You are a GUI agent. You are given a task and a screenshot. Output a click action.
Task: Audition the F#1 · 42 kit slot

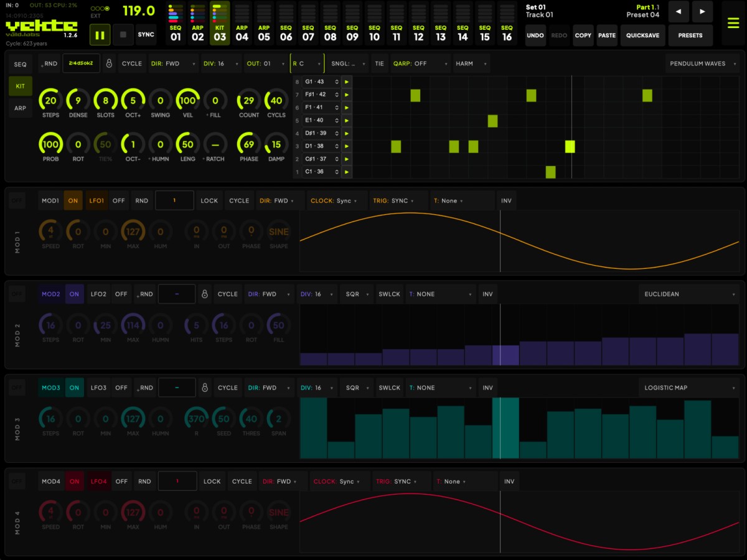point(347,95)
